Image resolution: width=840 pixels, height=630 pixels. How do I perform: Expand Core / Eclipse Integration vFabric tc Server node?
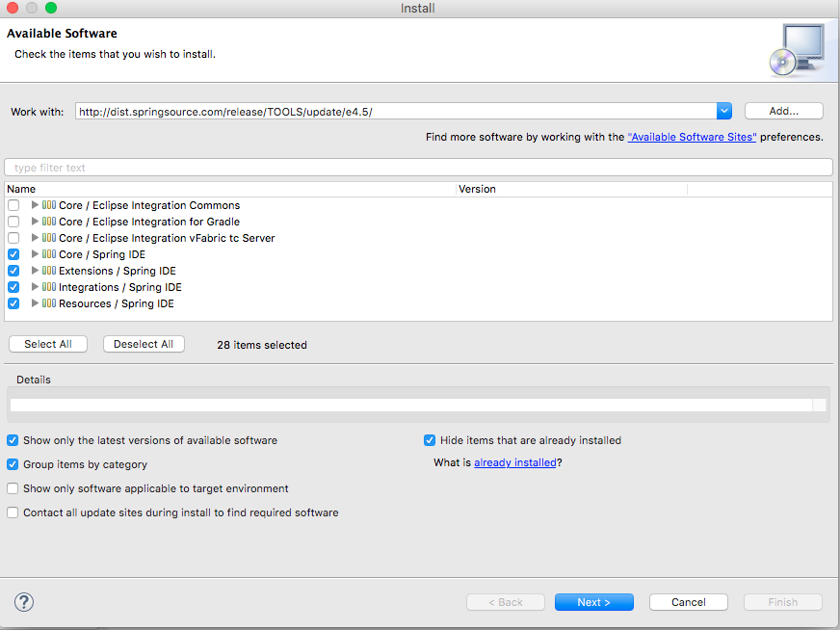coord(35,238)
